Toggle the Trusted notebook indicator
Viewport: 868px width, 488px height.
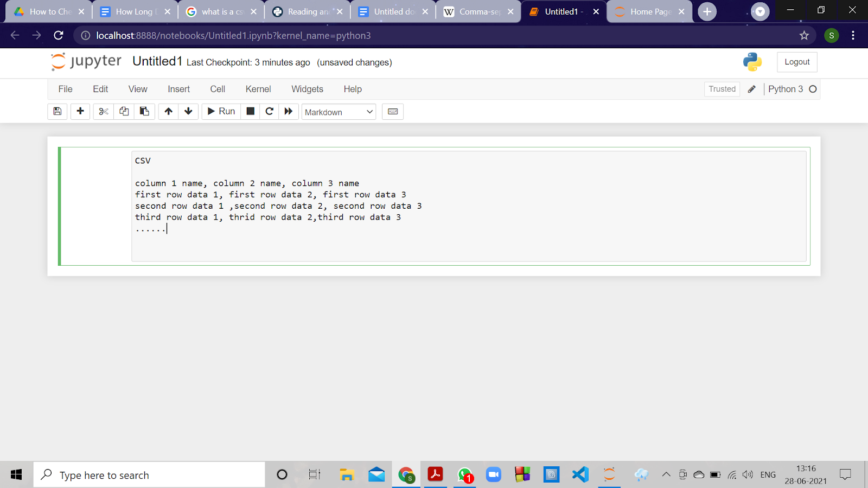point(722,89)
